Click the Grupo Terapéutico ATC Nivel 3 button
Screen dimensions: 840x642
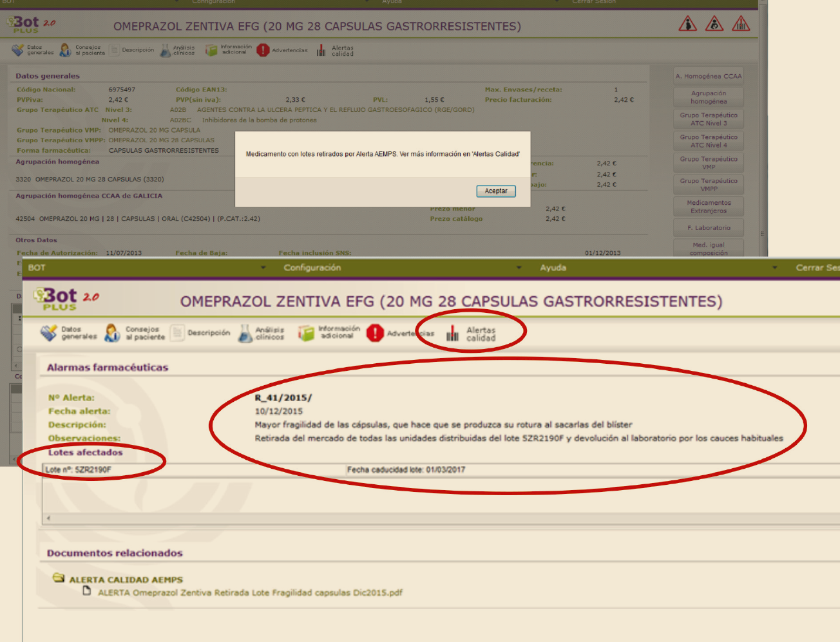(x=709, y=119)
